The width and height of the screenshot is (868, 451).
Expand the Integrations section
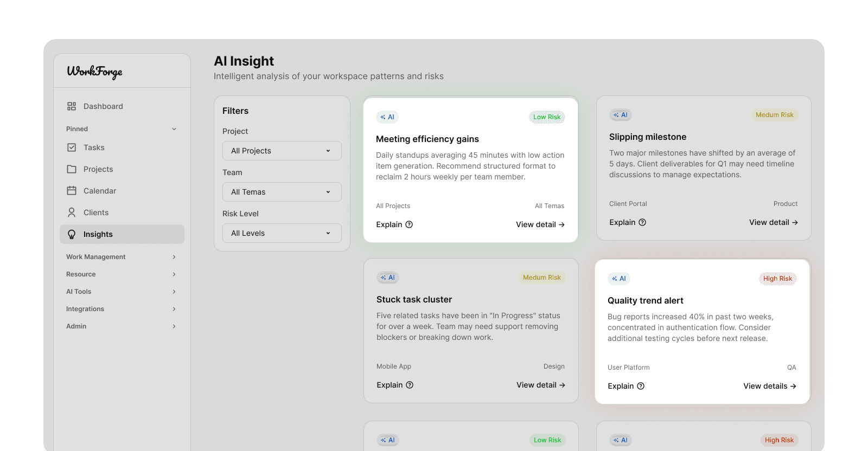point(122,309)
